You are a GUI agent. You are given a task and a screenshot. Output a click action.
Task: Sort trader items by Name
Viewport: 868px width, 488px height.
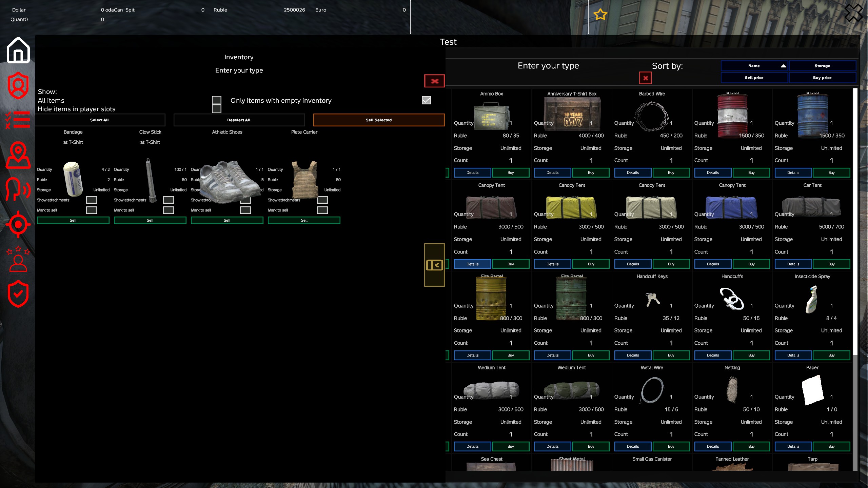[x=754, y=66]
